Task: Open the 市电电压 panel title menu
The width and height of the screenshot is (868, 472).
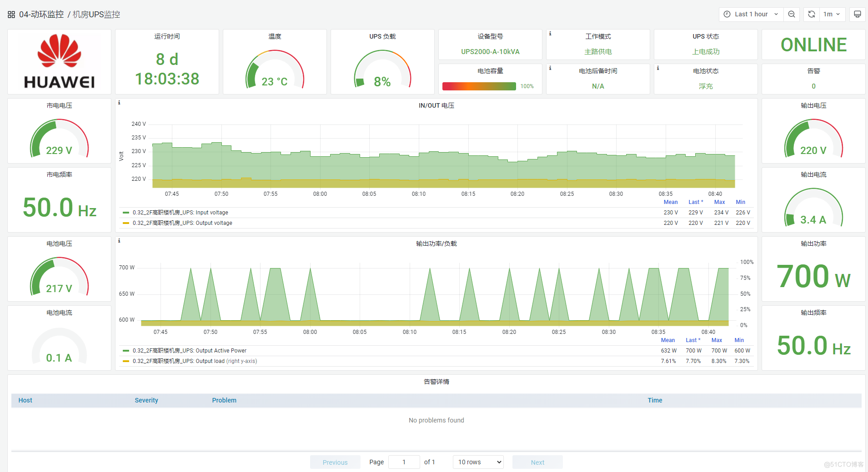Action: [59, 105]
